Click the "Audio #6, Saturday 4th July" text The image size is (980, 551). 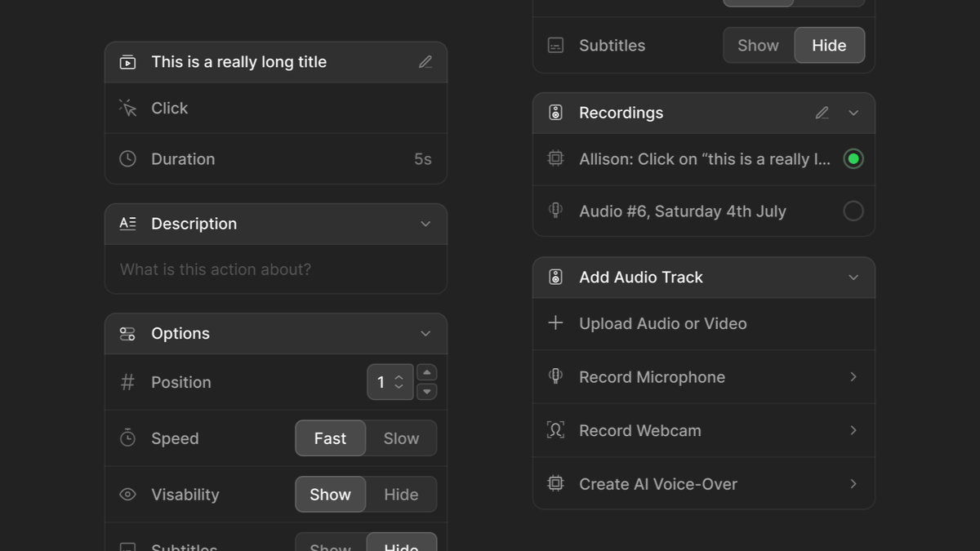[683, 211]
